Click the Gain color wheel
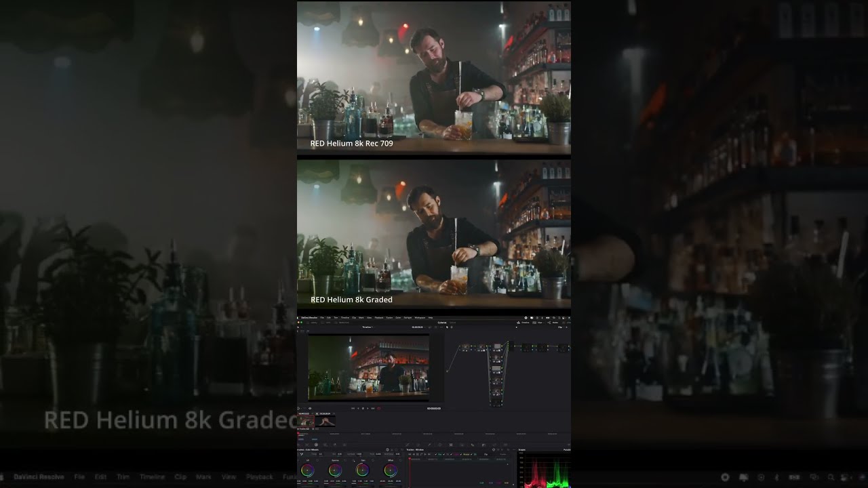This screenshot has height=488, width=868. tap(363, 470)
